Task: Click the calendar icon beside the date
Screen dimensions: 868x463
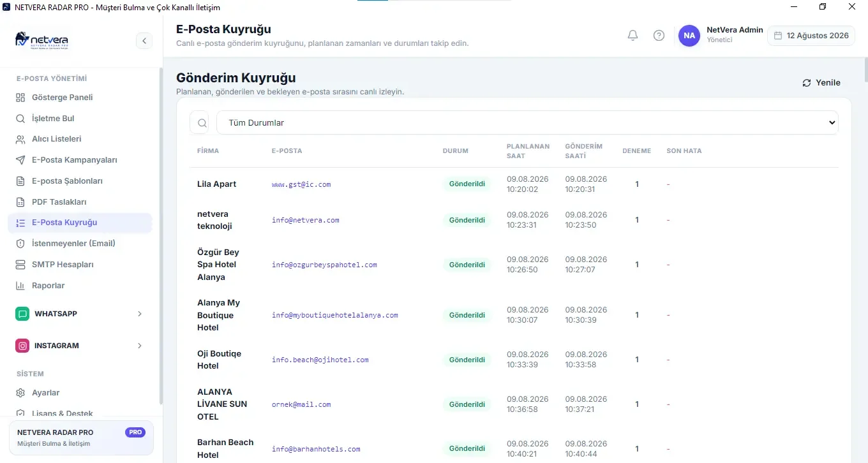Action: click(x=778, y=36)
